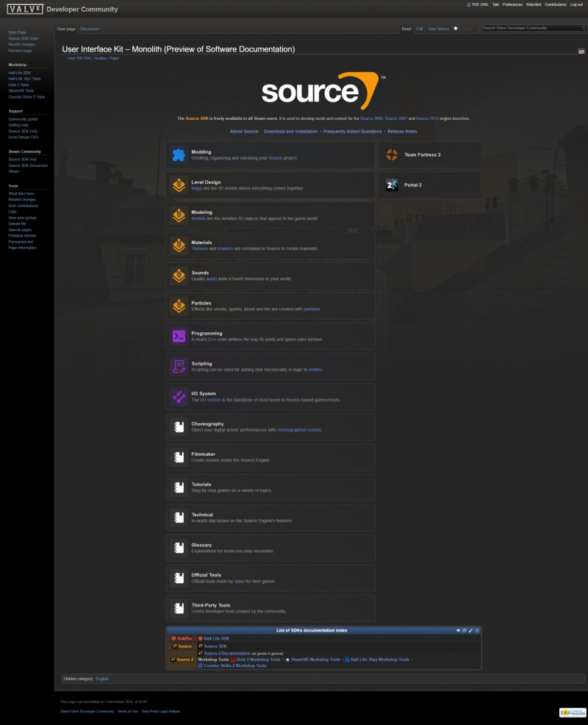Open the I/O System puzzle icon
The height and width of the screenshot is (725, 588).
pos(178,396)
